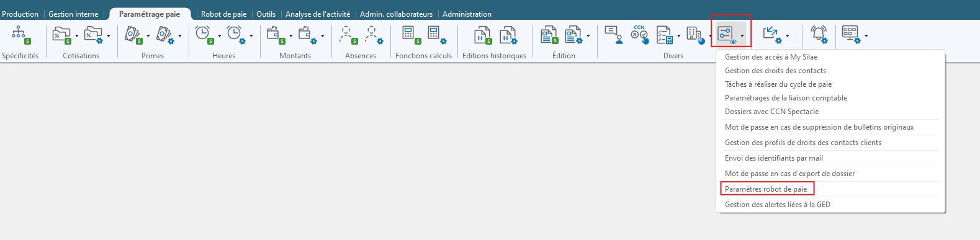Image resolution: width=980 pixels, height=240 pixels.
Task: Open Gestion des alertes liées à la GED
Action: click(x=778, y=205)
